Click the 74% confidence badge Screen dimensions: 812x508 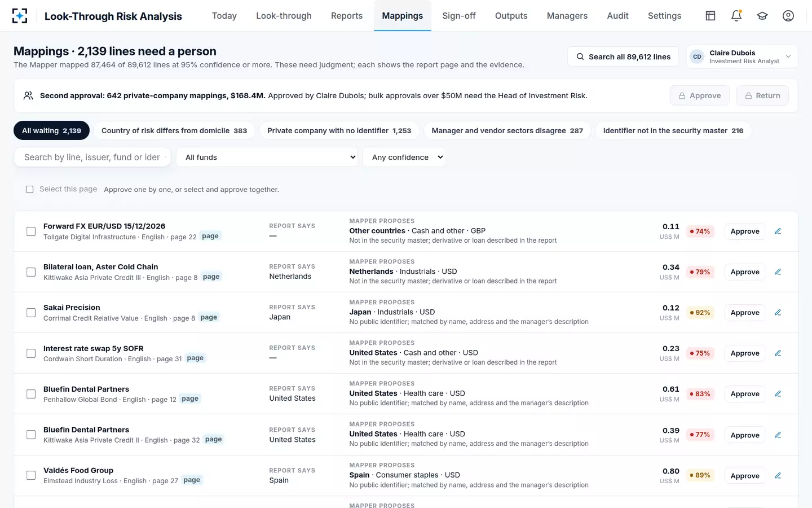point(700,231)
